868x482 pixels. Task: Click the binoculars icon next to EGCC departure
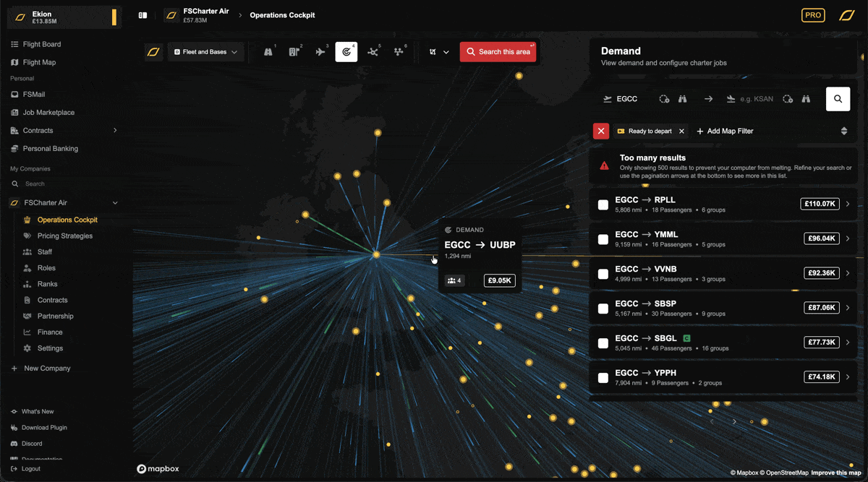[x=682, y=99]
